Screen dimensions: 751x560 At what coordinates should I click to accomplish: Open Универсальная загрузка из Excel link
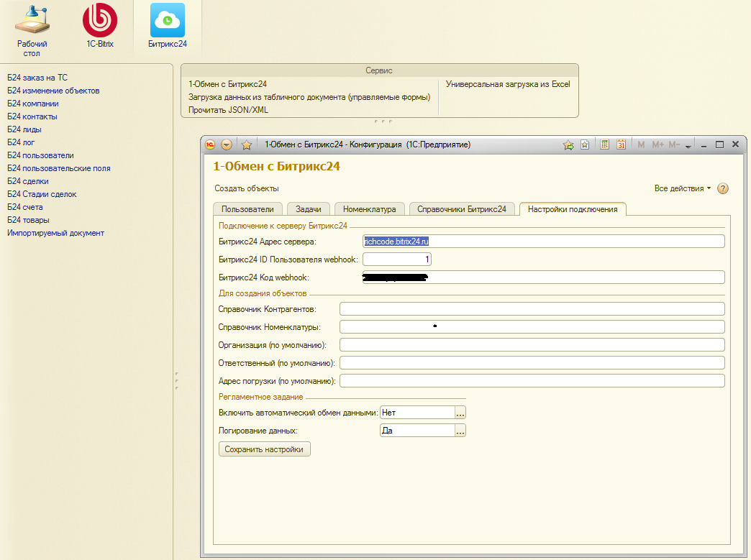coord(507,84)
